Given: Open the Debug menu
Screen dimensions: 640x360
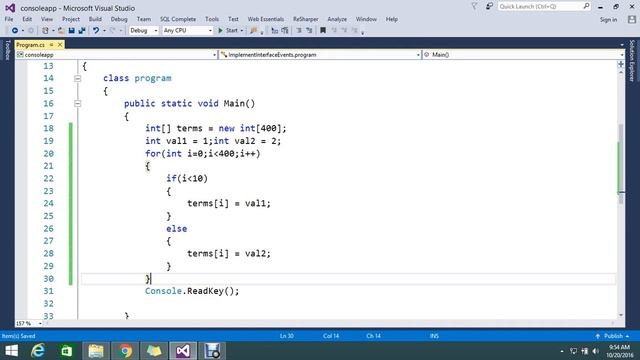Looking at the screenshot, I should 119,19.
